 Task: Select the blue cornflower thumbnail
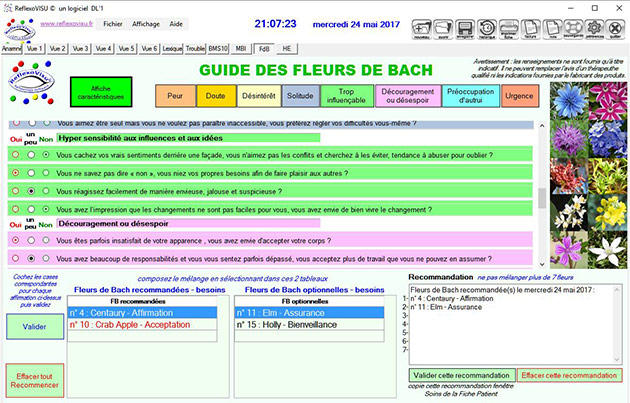(569, 100)
